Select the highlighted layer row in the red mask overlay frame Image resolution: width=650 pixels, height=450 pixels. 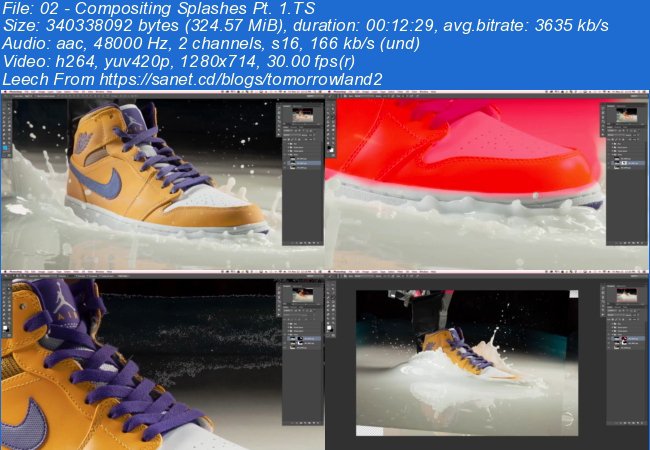point(628,163)
